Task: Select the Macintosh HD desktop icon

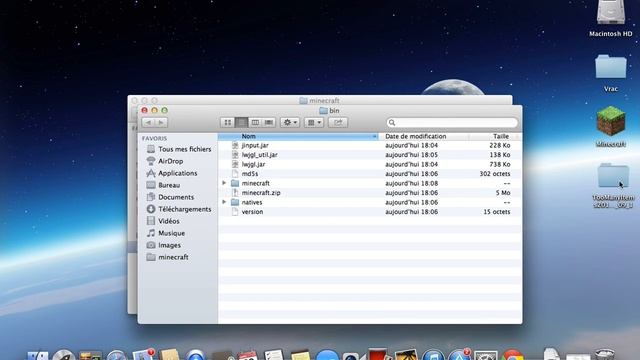Action: pos(611,18)
